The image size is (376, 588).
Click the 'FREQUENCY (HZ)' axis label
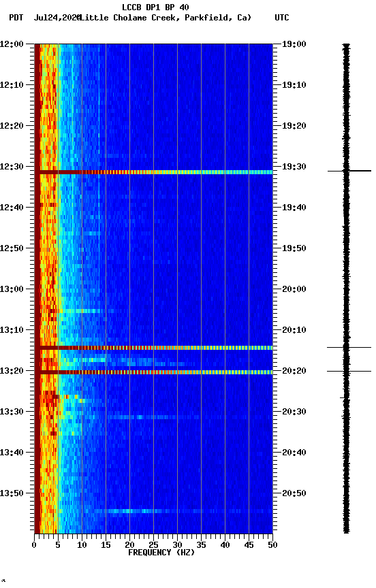(x=161, y=553)
